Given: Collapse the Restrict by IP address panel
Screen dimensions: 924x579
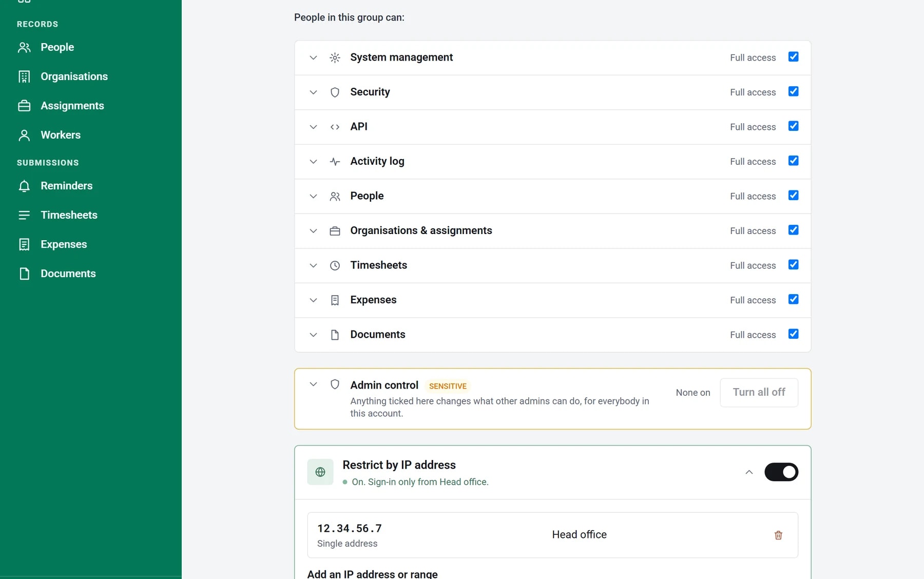Looking at the screenshot, I should coord(749,472).
